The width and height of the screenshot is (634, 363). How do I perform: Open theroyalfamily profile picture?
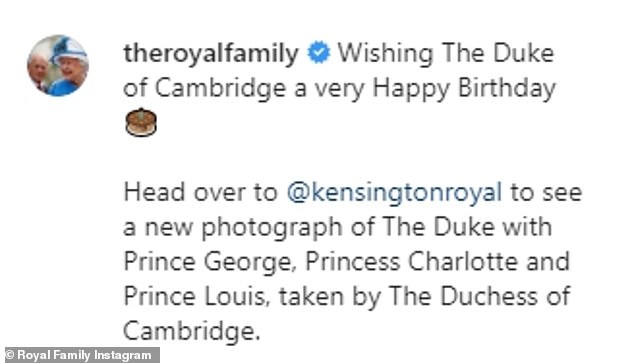[x=58, y=65]
